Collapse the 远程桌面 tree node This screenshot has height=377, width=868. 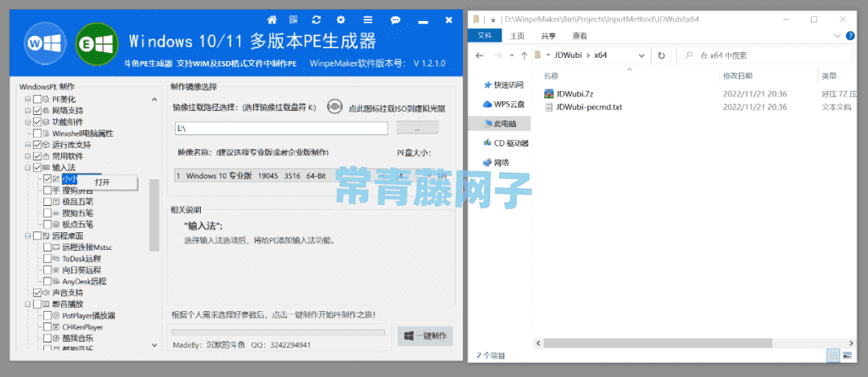(27, 236)
